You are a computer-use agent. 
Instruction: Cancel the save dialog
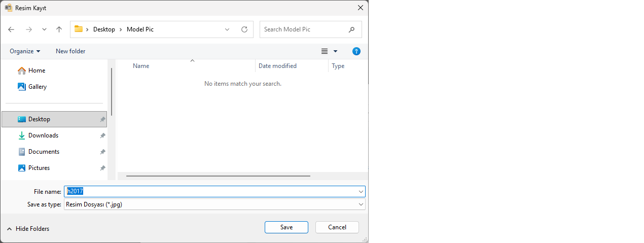point(337,227)
